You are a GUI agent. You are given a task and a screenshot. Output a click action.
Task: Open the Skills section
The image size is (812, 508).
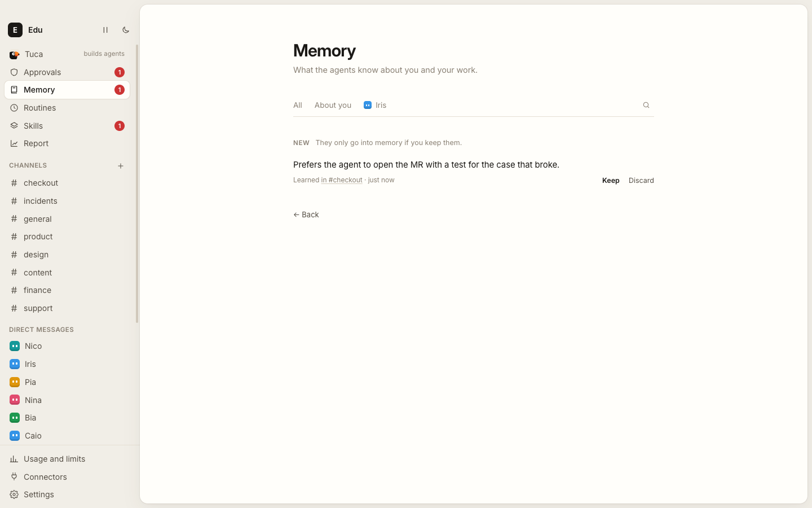[x=67, y=126]
